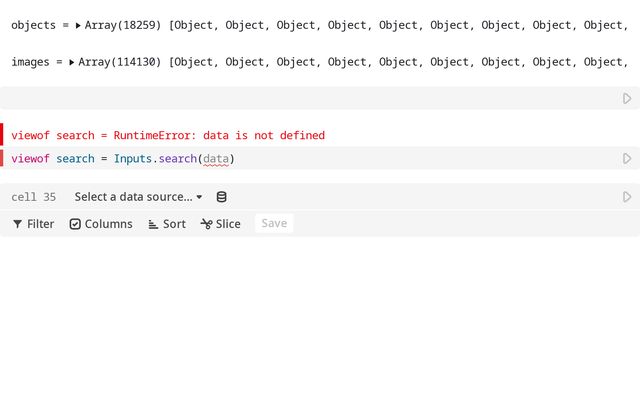Image resolution: width=640 pixels, height=400 pixels.
Task: Run the empty cell with its play icon
Action: pyautogui.click(x=627, y=98)
